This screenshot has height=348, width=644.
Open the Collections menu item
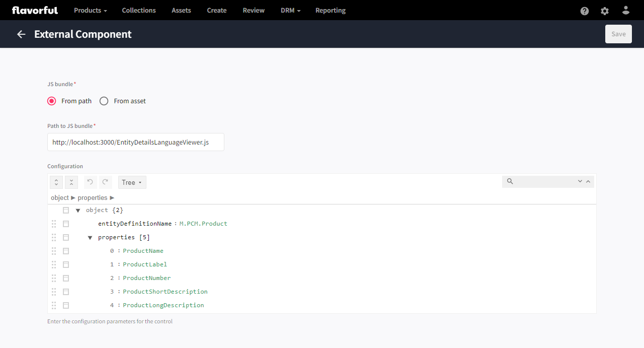[x=138, y=10]
